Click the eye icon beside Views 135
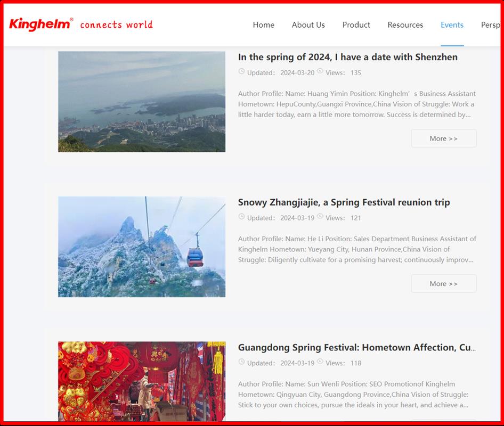The width and height of the screenshot is (504, 426). [x=320, y=71]
